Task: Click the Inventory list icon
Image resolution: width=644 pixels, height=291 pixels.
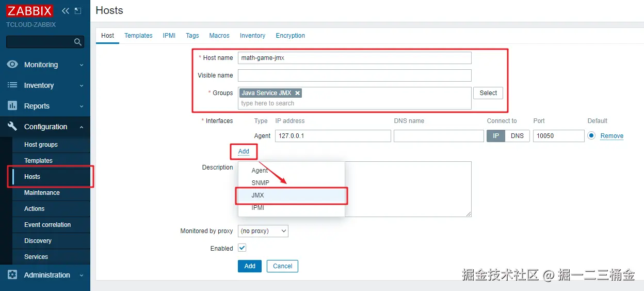Action: (13, 85)
